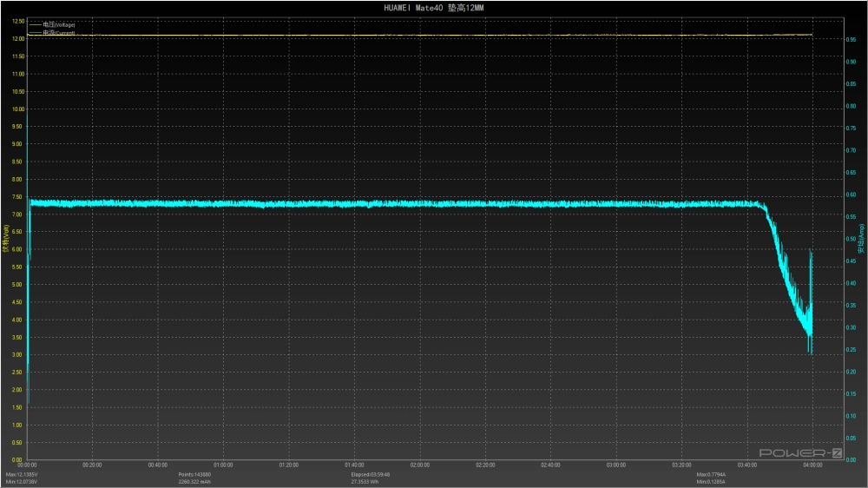Click the 03:20:00 time axis label

tap(681, 465)
